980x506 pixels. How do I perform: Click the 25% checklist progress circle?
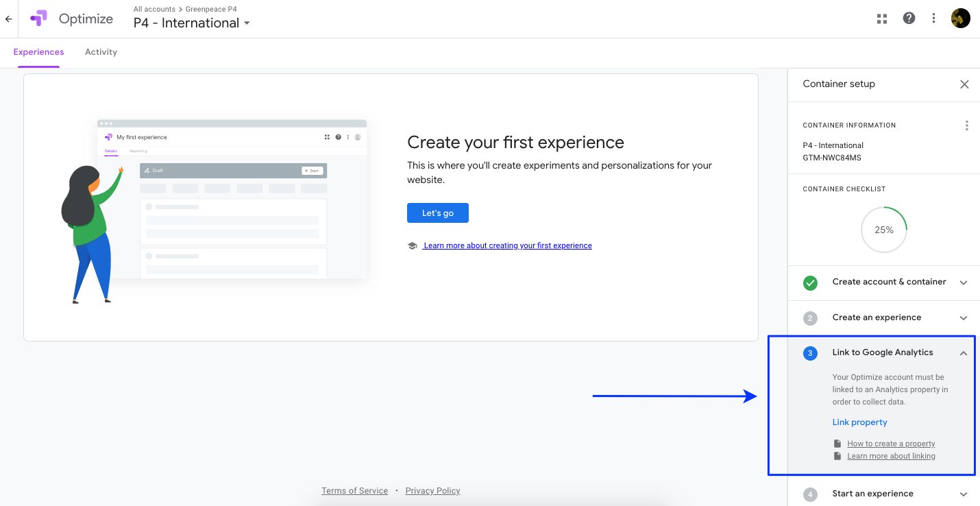pyautogui.click(x=884, y=230)
